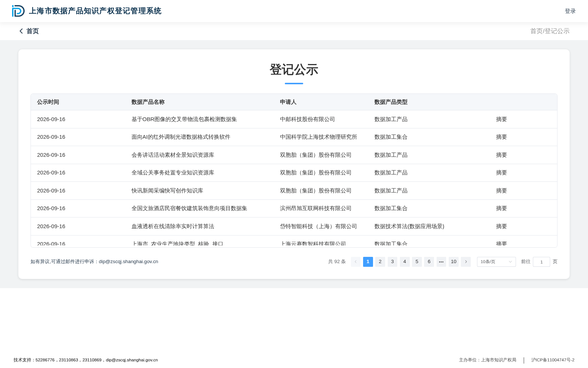Viewport: 588px width, 368px height.
Task: Click the back chevron beside 首页
Action: [21, 31]
